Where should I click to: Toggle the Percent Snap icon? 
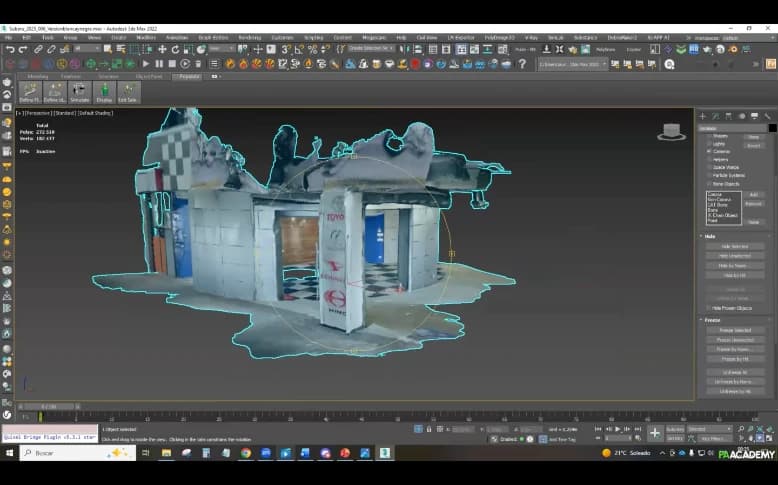(x=312, y=49)
